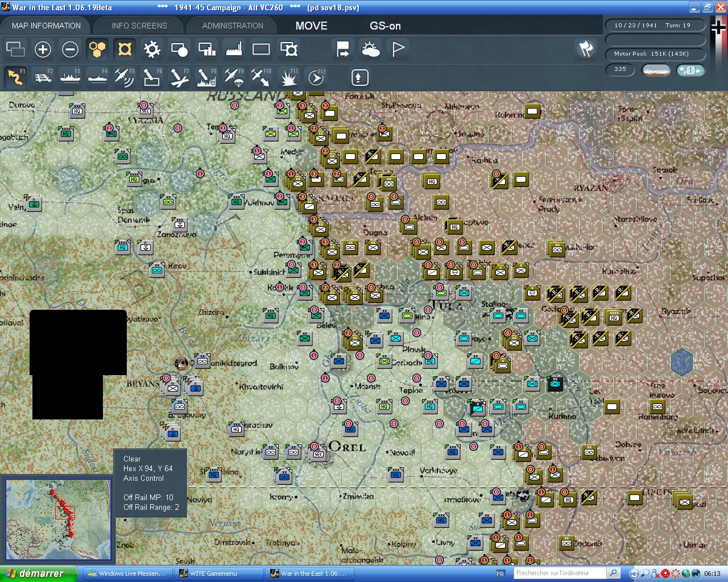Select the movement mode tool (F1)
The width and height of the screenshot is (728, 582).
coord(15,77)
